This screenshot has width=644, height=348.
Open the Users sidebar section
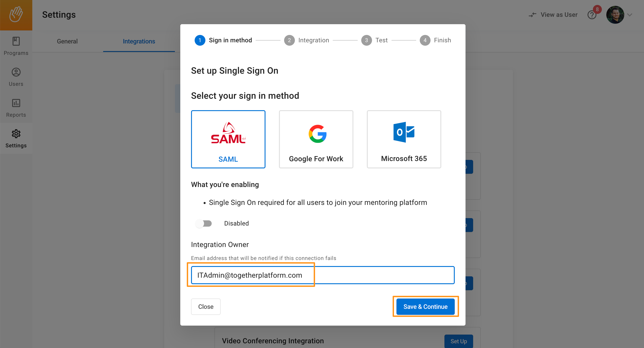click(x=16, y=77)
